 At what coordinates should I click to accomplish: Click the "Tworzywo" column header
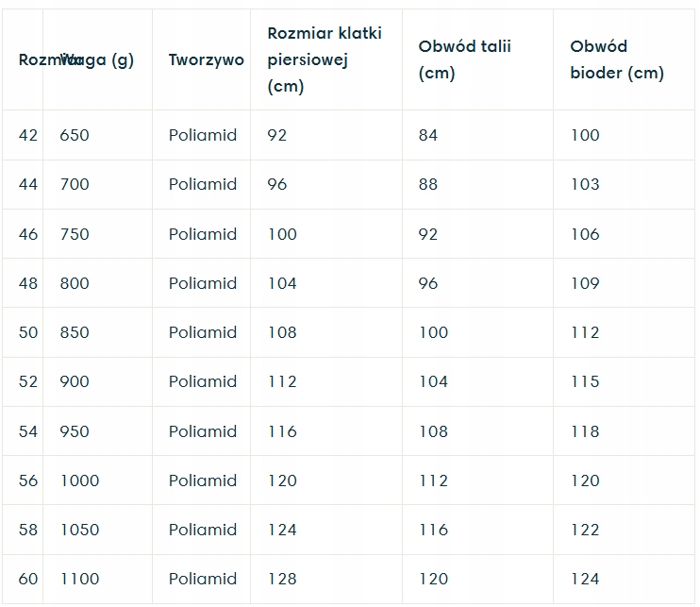point(206,59)
